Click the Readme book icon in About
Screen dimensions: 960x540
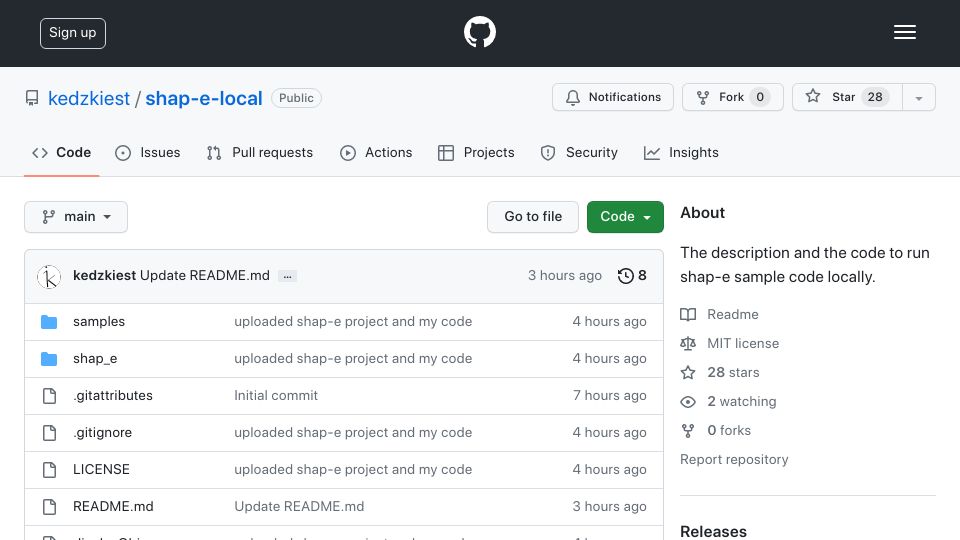point(688,315)
